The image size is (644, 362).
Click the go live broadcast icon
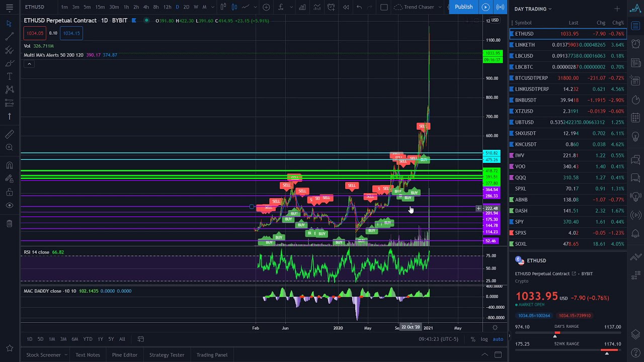[500, 7]
